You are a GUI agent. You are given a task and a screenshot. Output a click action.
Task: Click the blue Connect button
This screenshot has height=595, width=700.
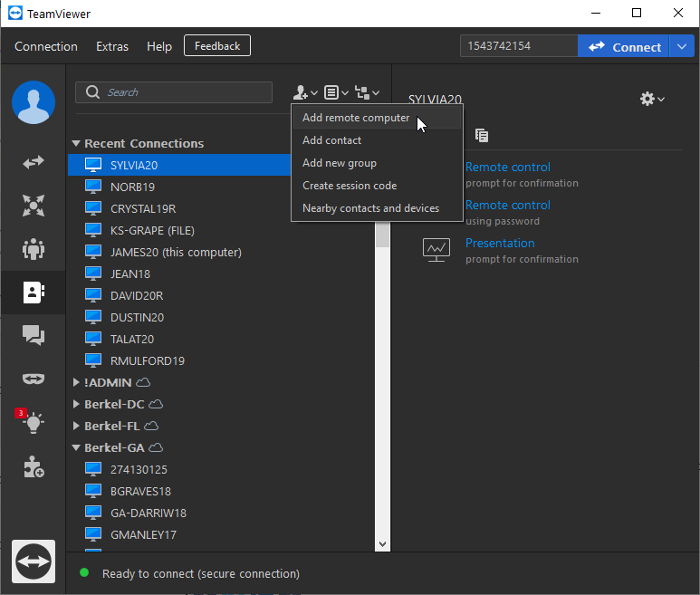(x=623, y=46)
